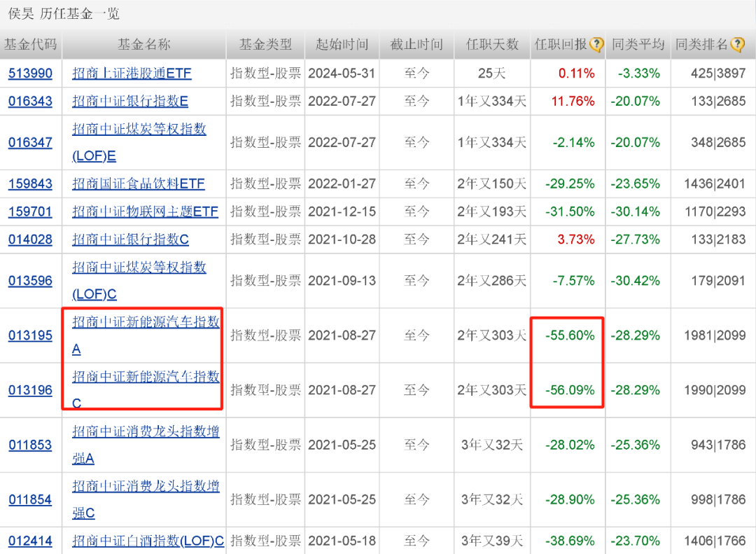Click help icon beside 同类排名 header

[x=737, y=45]
